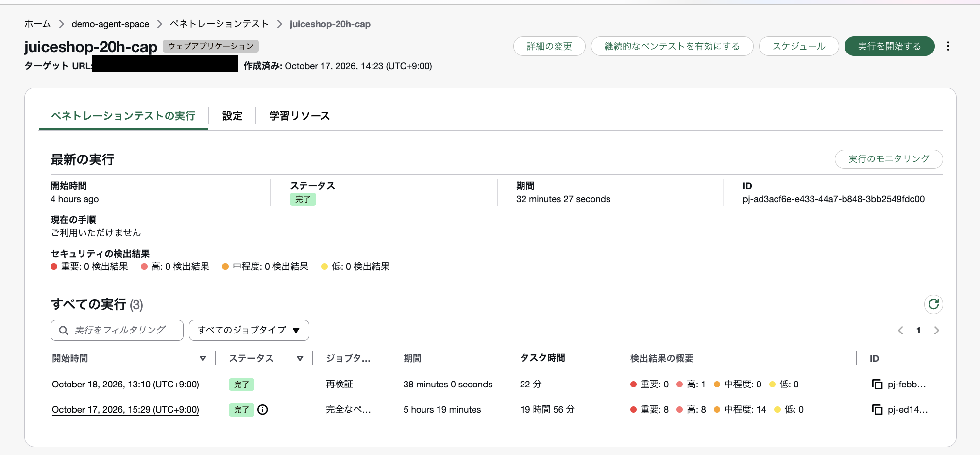Click 完全なペ... job type cell

click(348, 410)
